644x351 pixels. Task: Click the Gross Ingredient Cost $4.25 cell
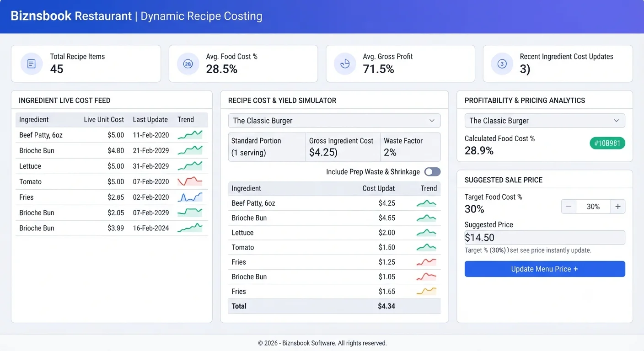click(x=343, y=147)
